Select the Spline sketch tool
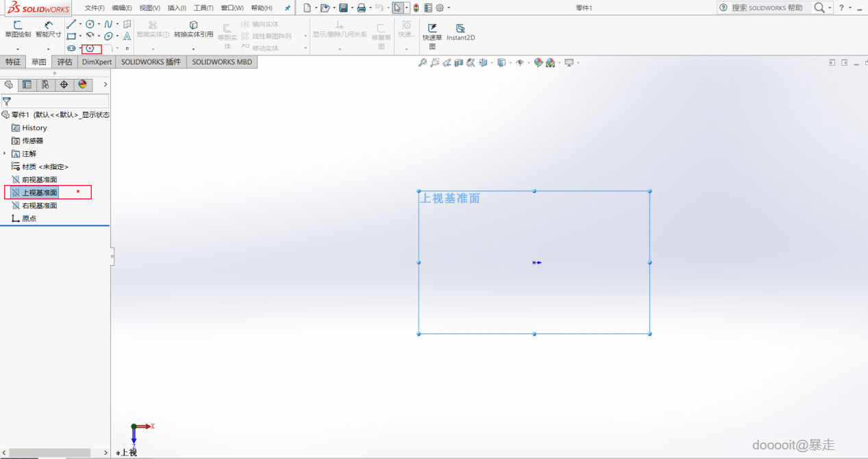Image resolution: width=868 pixels, height=459 pixels. (x=108, y=24)
